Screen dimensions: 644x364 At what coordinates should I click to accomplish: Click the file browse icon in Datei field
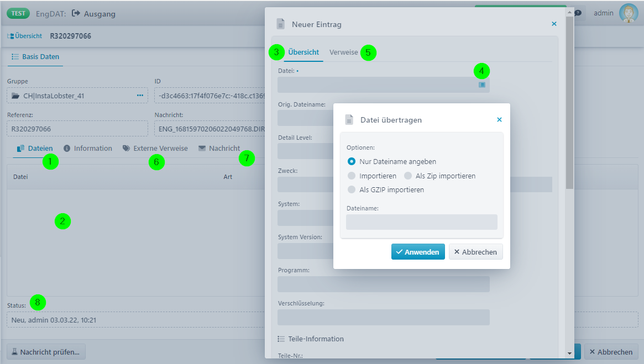coord(481,85)
